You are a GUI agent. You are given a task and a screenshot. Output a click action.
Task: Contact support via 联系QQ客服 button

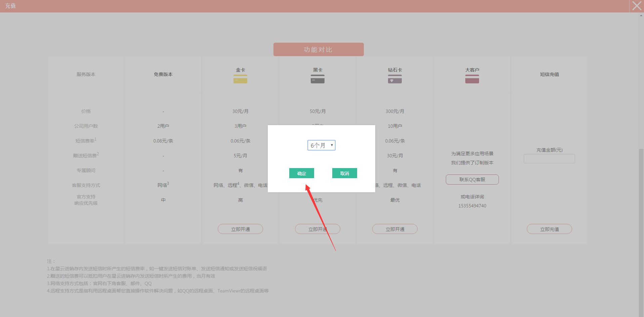[x=472, y=180]
